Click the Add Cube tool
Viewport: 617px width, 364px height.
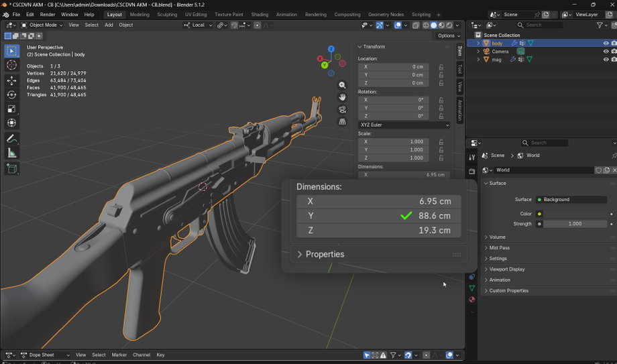tap(11, 169)
